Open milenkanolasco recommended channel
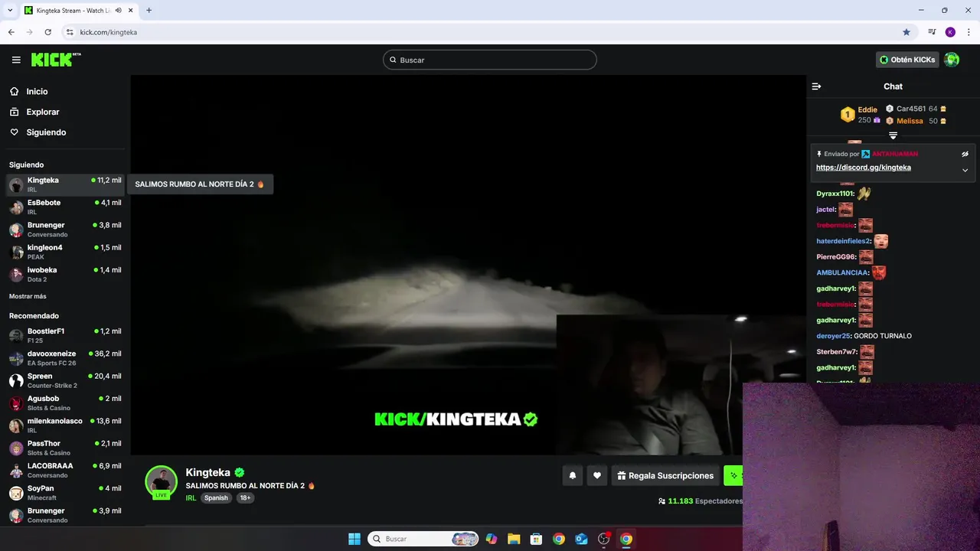This screenshot has width=980, height=551. 65,425
